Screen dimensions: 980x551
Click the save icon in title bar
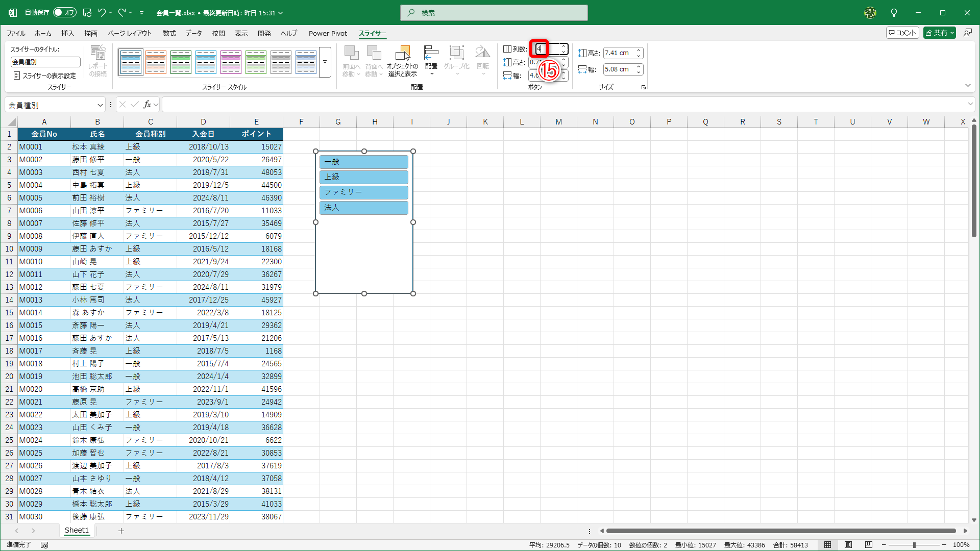pyautogui.click(x=87, y=13)
